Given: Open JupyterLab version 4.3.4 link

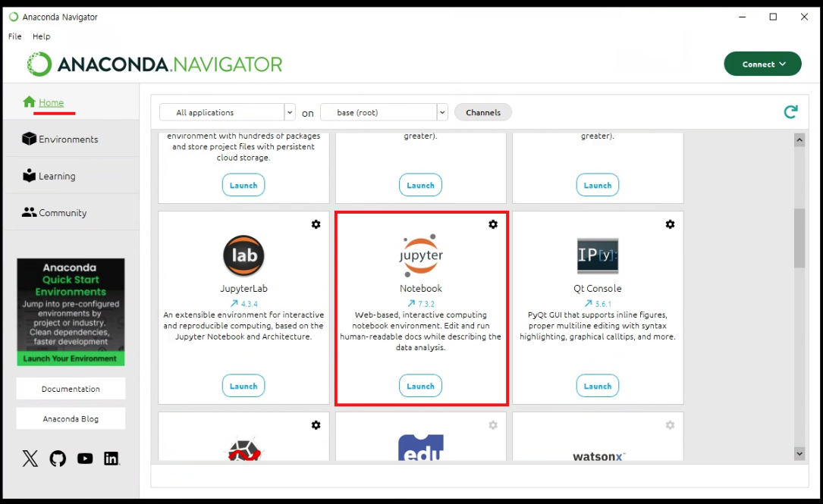Looking at the screenshot, I should (244, 304).
